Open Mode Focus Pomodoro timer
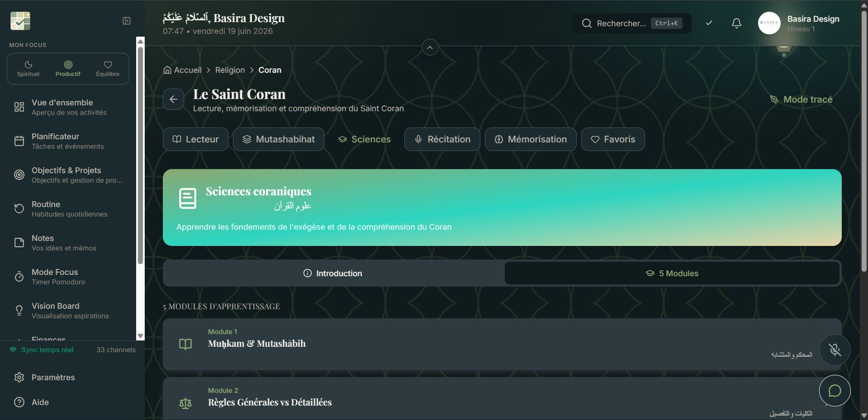This screenshot has height=420, width=868. (x=68, y=276)
